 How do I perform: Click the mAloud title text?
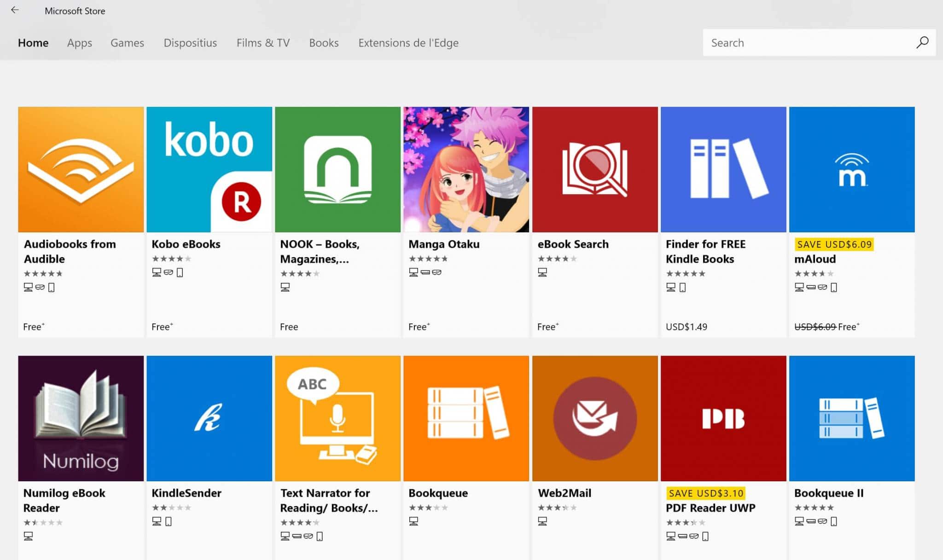point(815,259)
